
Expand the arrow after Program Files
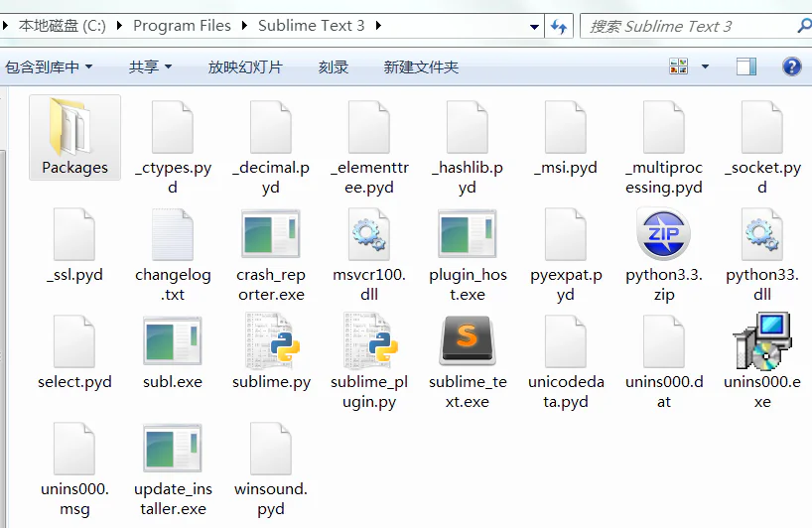244,26
